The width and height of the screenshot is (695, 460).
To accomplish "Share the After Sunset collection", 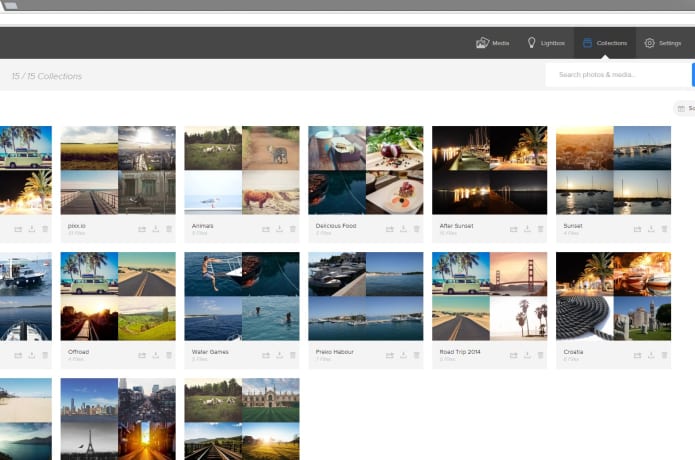I will tap(514, 229).
